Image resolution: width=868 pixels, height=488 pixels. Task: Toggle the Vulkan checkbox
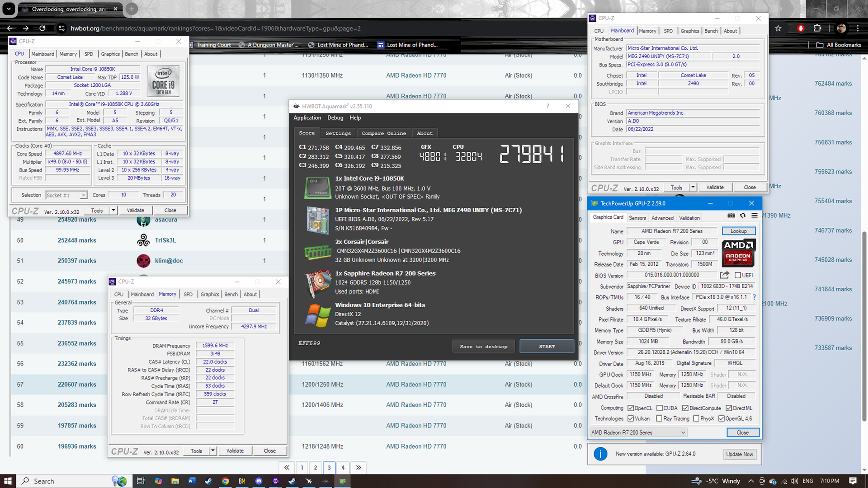[631, 418]
